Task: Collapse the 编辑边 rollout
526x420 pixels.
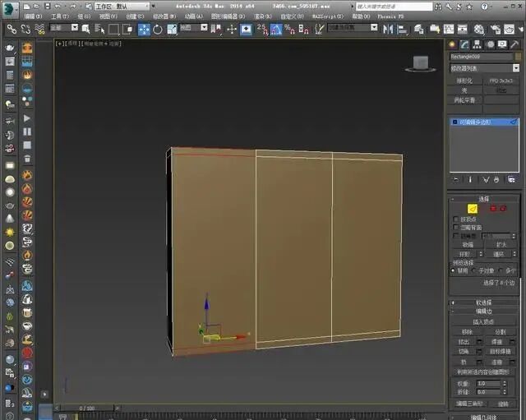Action: [x=484, y=312]
